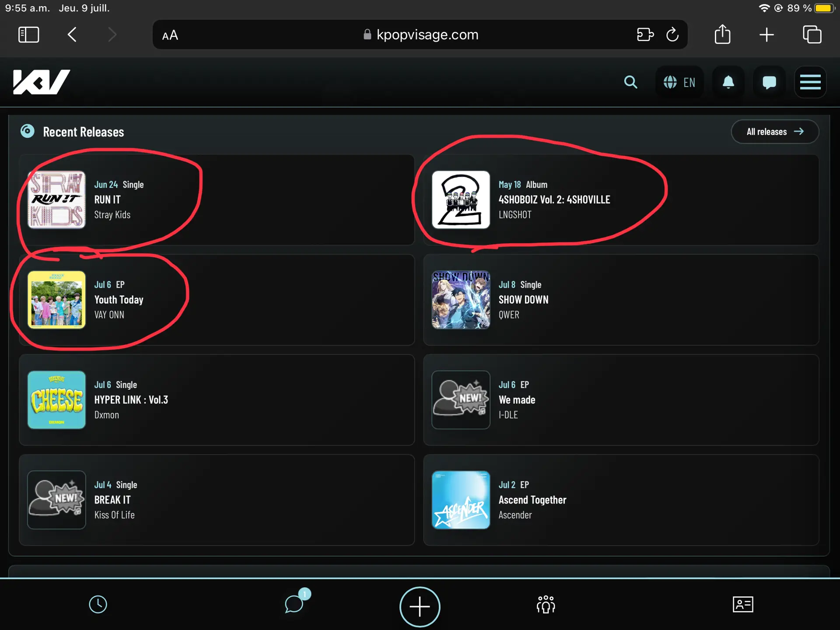The image size is (840, 630).
Task: Open the 4SHOBOIZ Vol. 2 album cover
Action: click(461, 199)
